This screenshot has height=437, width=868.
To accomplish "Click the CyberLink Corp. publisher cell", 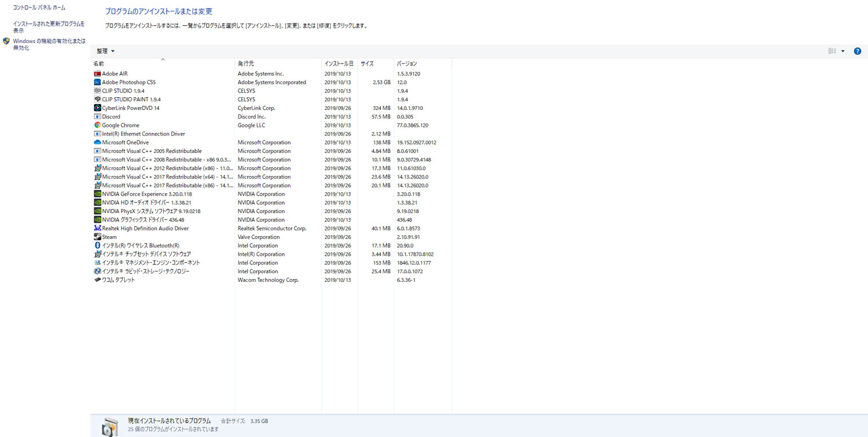I will (x=256, y=108).
